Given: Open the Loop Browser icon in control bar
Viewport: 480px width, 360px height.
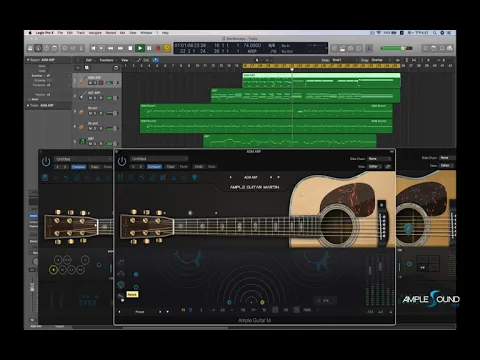Looking at the screenshot, I should coord(442,48).
